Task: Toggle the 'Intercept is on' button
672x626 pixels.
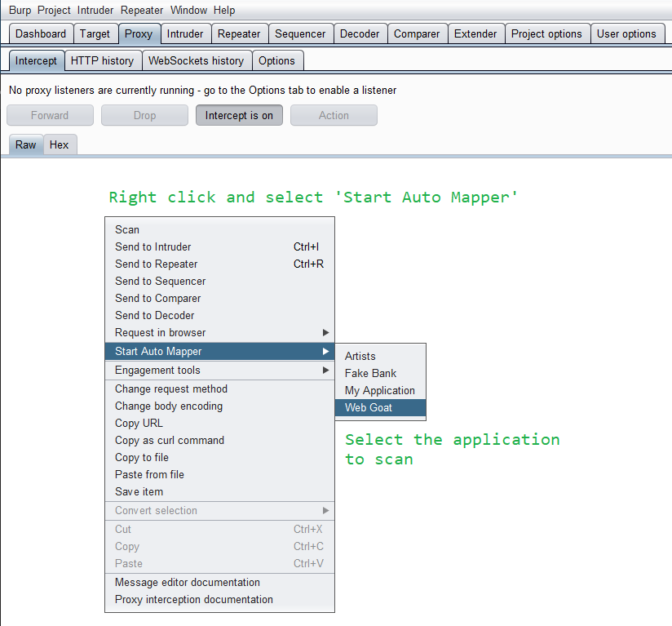Action: click(x=239, y=115)
